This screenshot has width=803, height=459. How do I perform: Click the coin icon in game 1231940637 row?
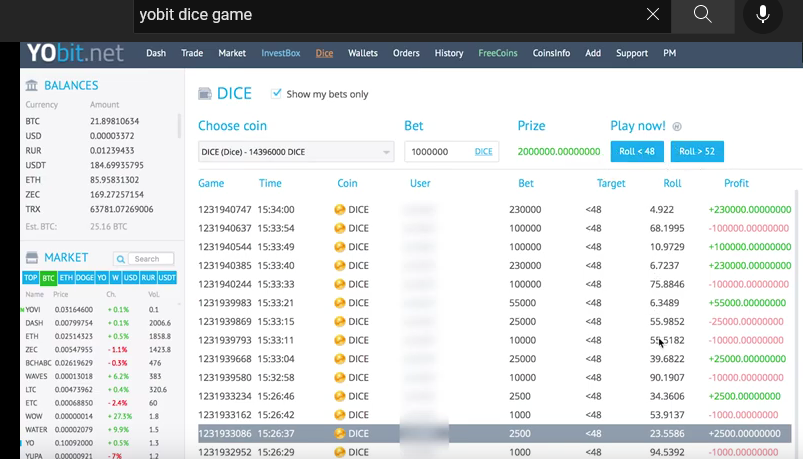pyautogui.click(x=340, y=228)
